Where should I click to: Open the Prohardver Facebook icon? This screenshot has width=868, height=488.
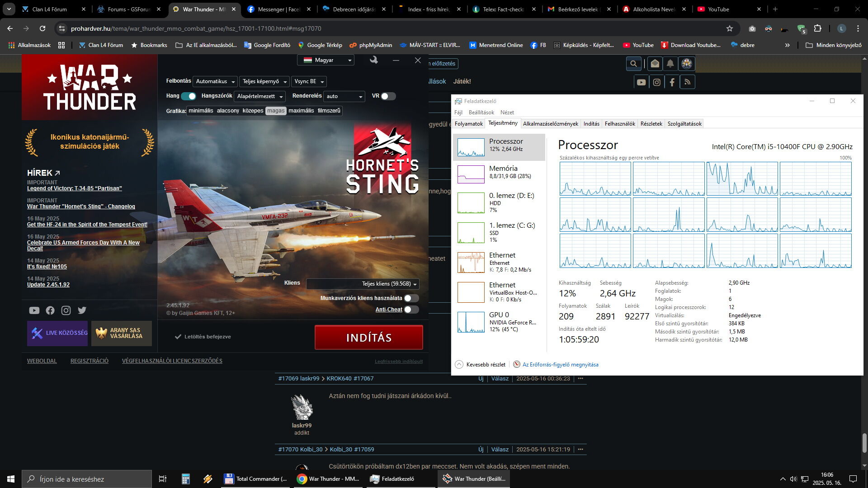point(672,82)
